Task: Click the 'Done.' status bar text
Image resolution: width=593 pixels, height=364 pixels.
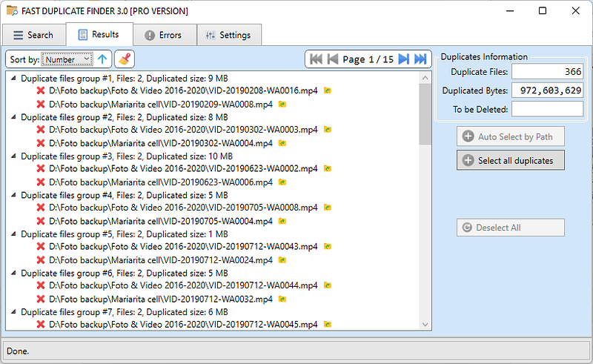Action: point(18,351)
